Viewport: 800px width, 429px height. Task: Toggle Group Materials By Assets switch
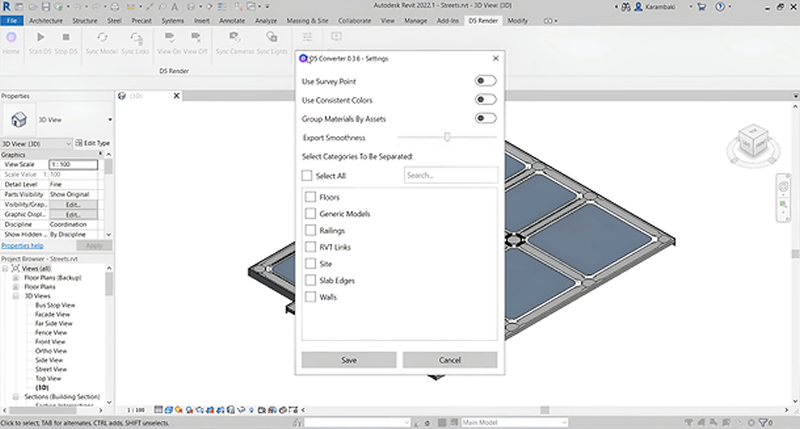pyautogui.click(x=485, y=118)
